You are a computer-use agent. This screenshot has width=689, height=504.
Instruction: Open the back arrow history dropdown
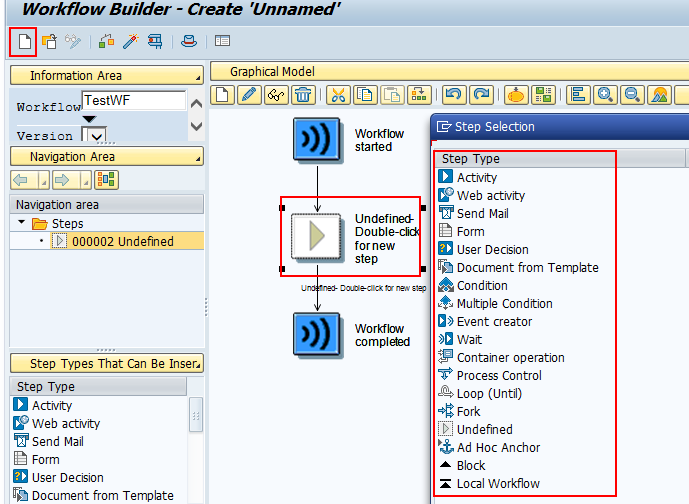click(x=44, y=180)
